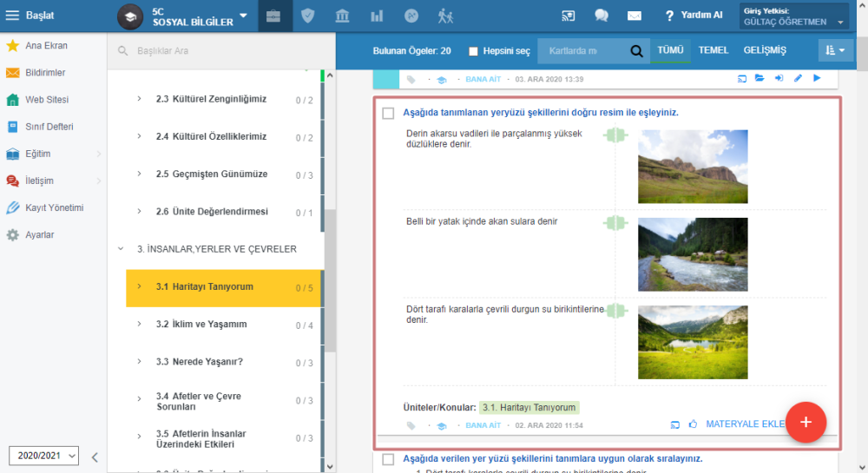The image size is (868, 473).
Task: Open the Giriş Yetkisi user dropdown
Action: [x=793, y=16]
